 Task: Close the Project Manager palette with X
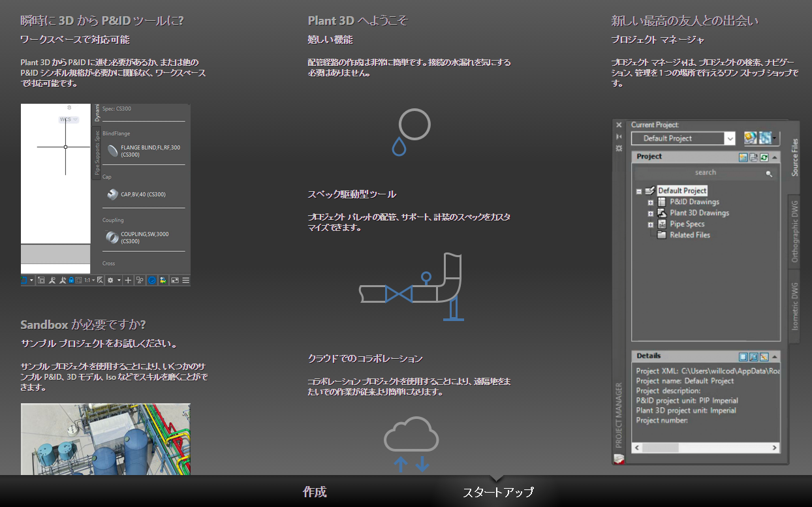[619, 125]
